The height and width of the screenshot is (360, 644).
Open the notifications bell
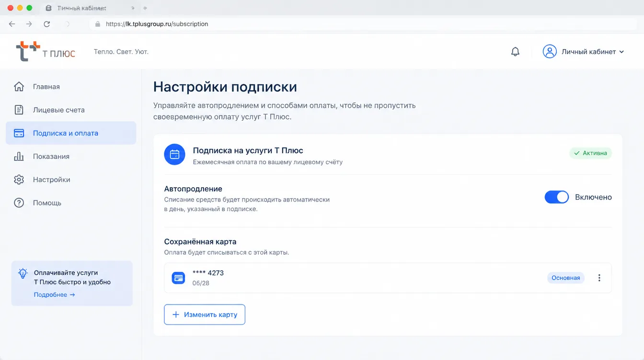pyautogui.click(x=515, y=52)
